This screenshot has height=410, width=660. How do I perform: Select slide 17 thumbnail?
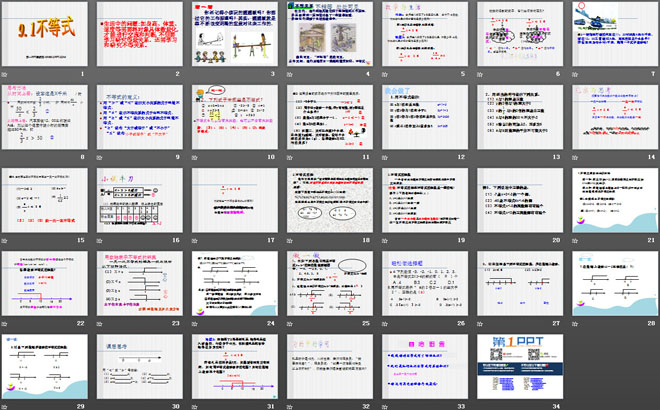235,200
